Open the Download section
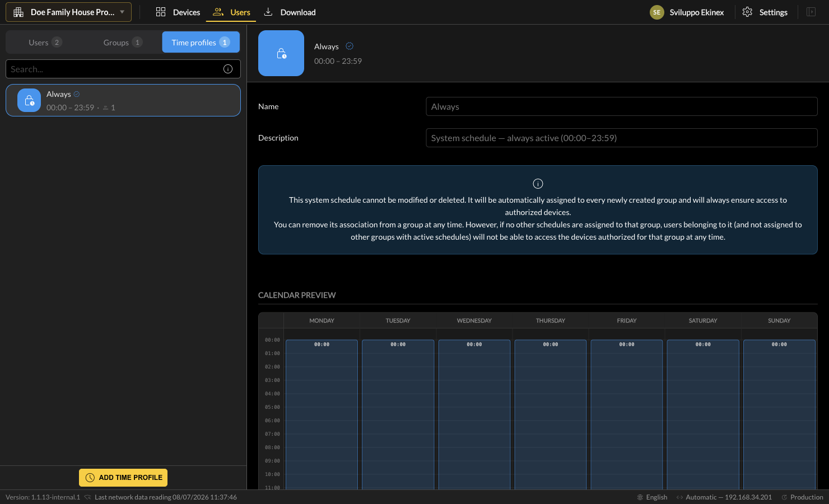 click(x=290, y=12)
